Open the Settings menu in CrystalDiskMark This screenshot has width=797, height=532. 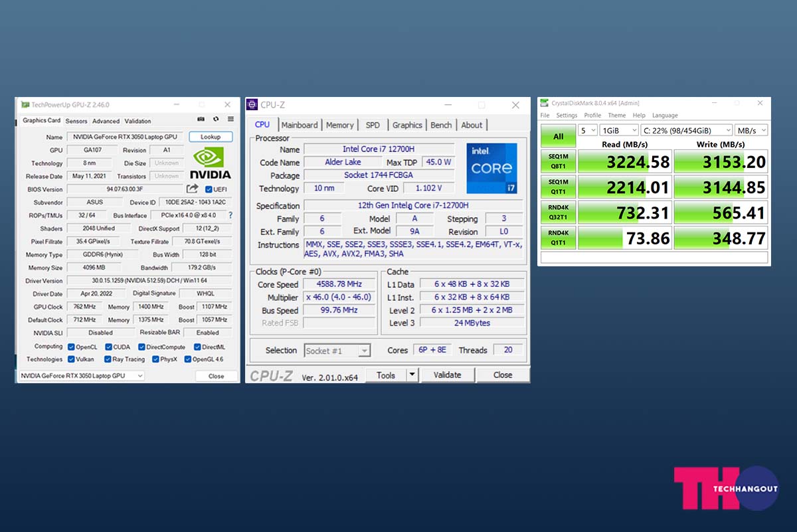tap(567, 116)
